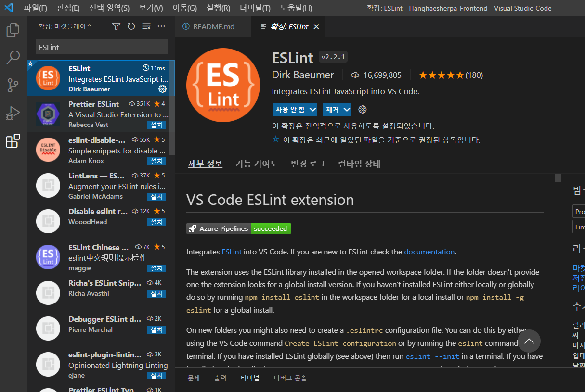Switch to the 변경 로그 tab
The height and width of the screenshot is (392, 585).
(x=308, y=164)
